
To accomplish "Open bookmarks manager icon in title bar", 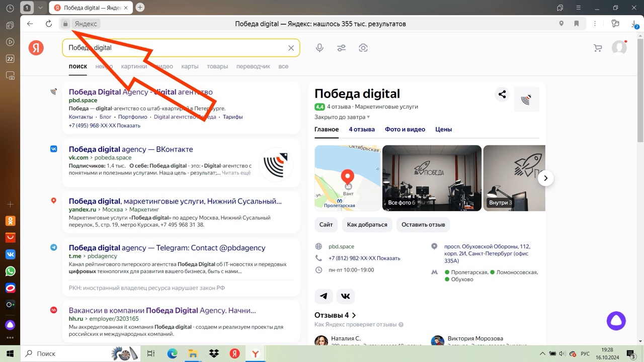I will point(560,8).
